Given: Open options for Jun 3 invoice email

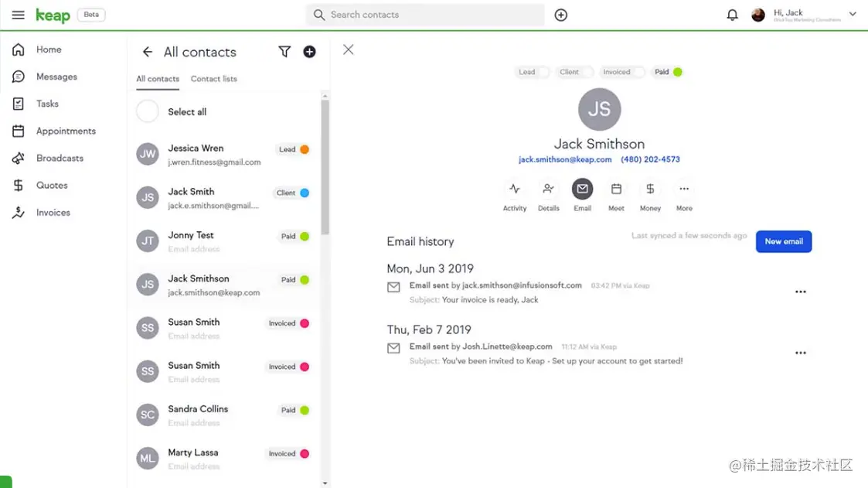Looking at the screenshot, I should tap(801, 292).
